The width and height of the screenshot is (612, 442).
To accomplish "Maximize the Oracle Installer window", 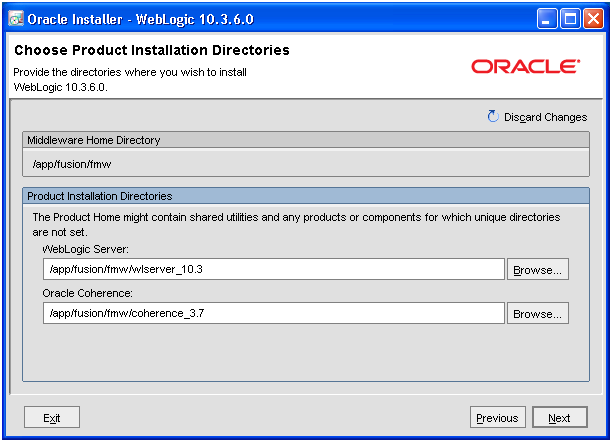I will [x=570, y=19].
